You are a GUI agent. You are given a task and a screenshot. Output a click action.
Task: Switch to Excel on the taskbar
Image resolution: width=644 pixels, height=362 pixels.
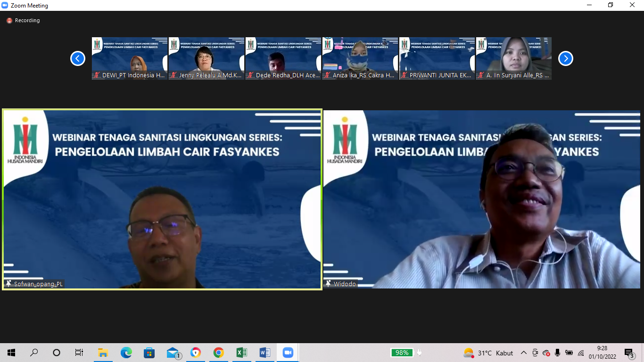(241, 353)
